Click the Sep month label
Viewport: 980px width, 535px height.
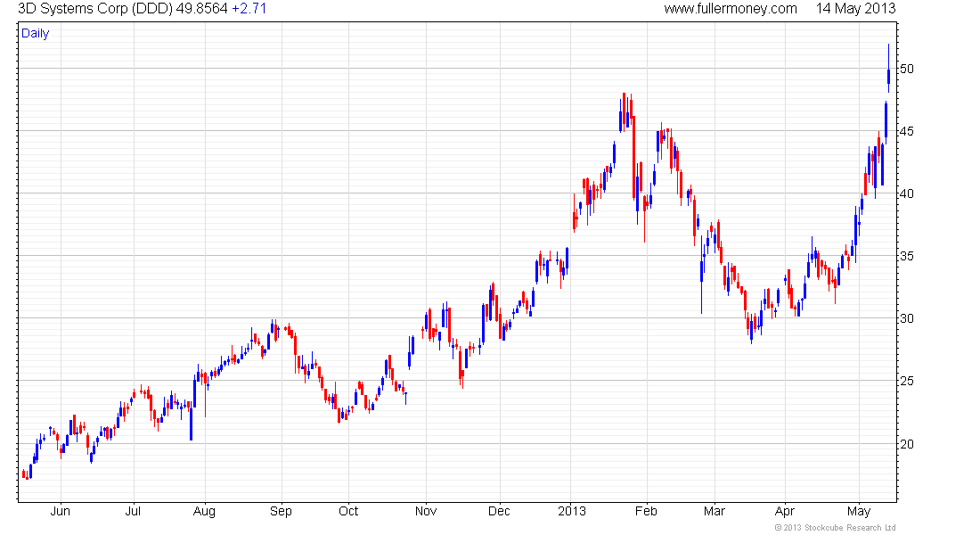tap(281, 512)
